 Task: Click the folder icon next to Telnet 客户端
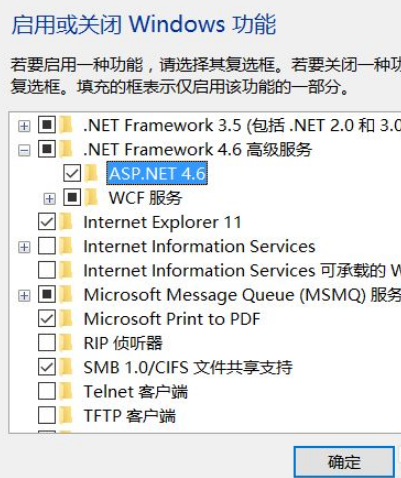coord(67,391)
